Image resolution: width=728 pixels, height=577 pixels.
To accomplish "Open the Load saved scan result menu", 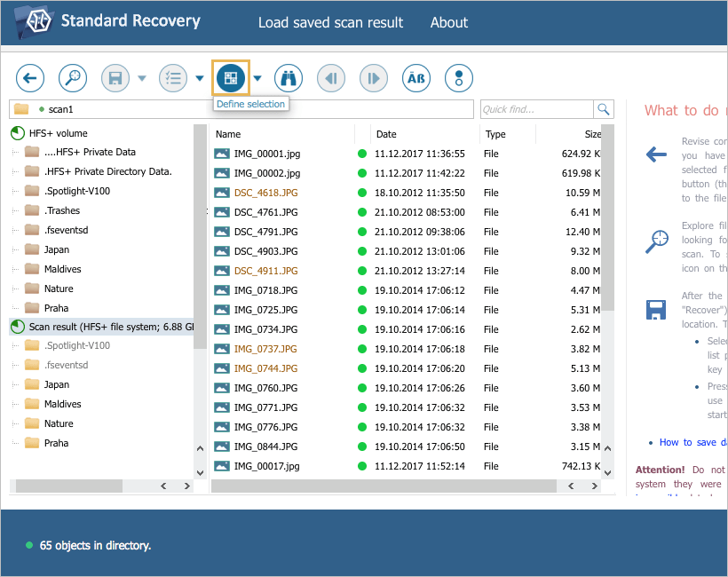I will pyautogui.click(x=330, y=23).
